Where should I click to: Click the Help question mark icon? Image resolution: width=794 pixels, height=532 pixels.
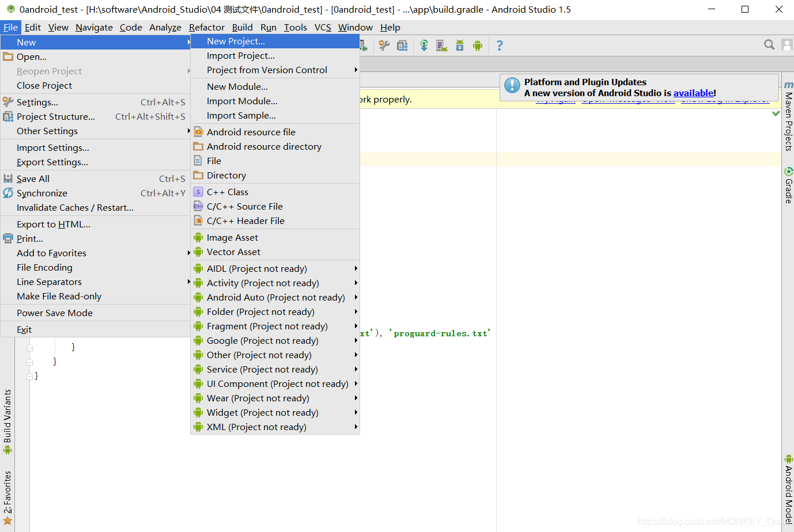[x=500, y=45]
